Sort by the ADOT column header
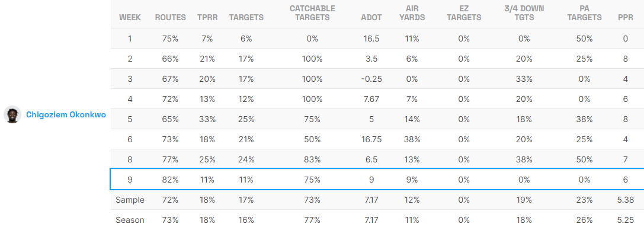Viewport: 644px width, 227px height. pyautogui.click(x=371, y=18)
